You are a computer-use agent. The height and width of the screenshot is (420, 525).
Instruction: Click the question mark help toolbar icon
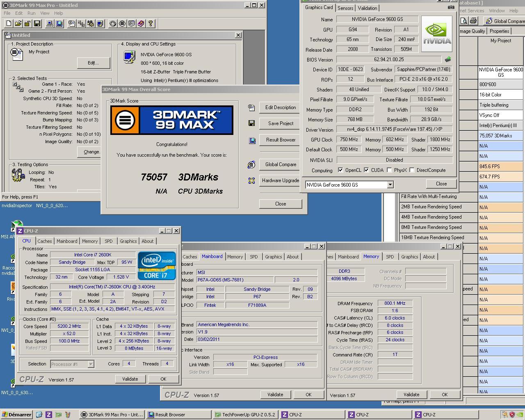click(x=151, y=23)
